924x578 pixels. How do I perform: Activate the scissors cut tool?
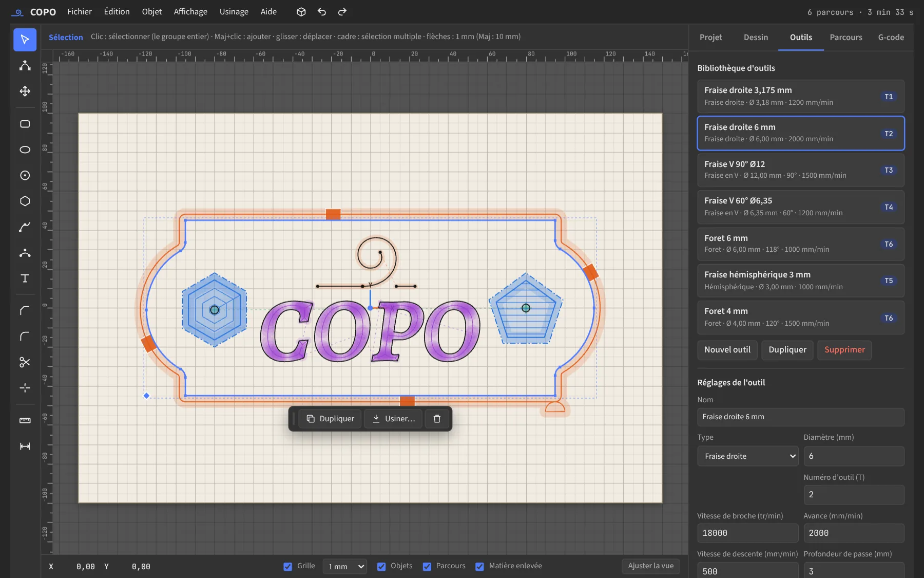click(x=25, y=362)
